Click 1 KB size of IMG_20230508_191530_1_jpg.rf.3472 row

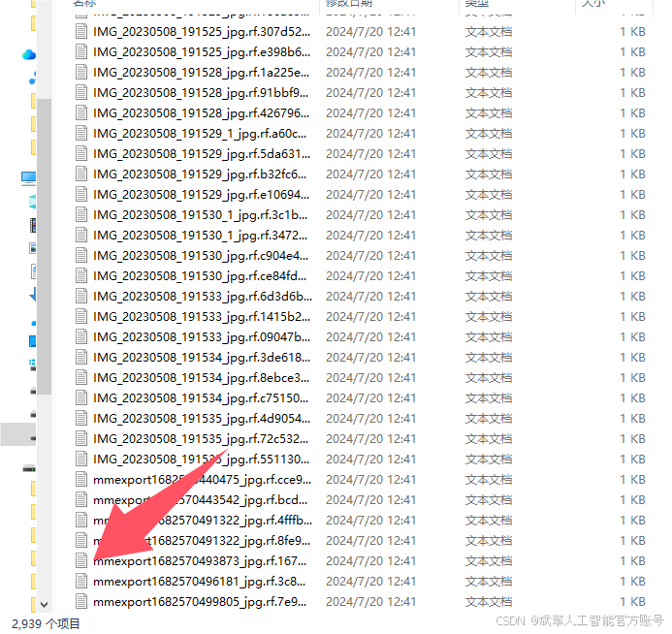point(633,236)
